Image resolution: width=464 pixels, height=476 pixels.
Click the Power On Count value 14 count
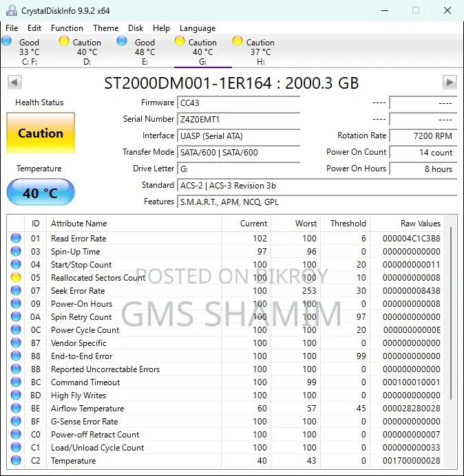click(x=423, y=152)
